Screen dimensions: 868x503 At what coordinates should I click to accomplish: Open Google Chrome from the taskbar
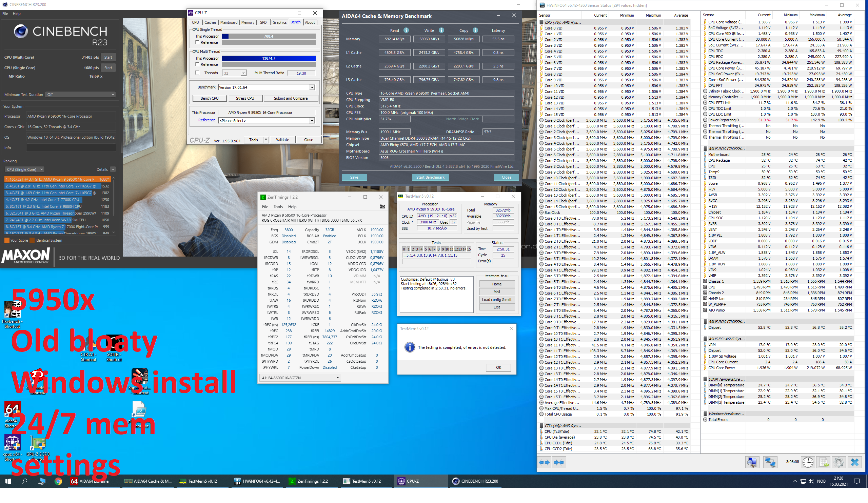click(x=58, y=481)
